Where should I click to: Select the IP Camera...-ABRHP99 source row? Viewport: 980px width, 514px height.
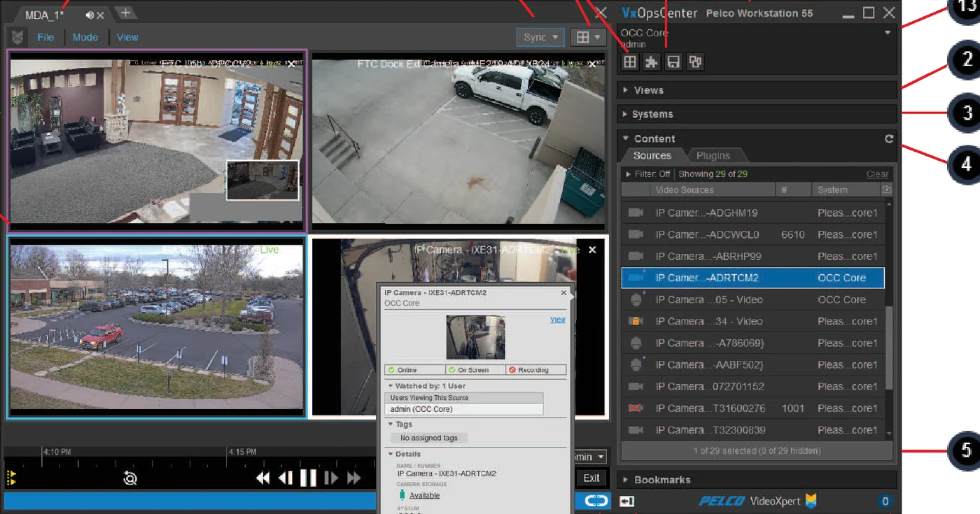[x=752, y=256]
